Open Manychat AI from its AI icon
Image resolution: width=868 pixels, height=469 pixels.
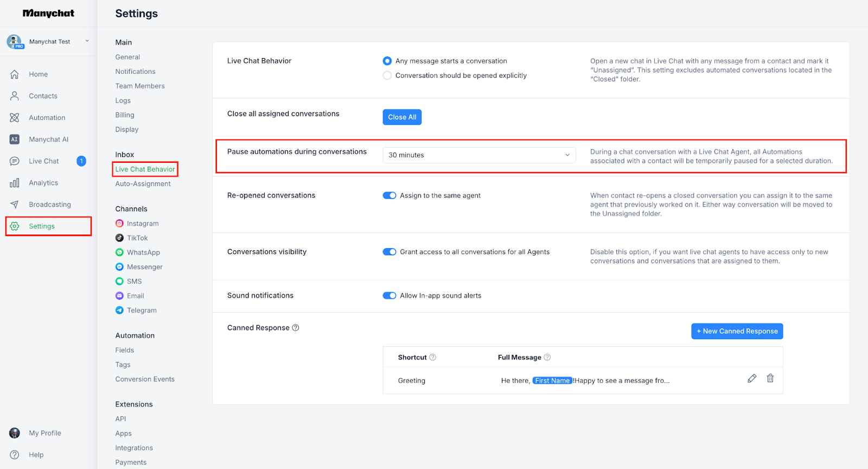tap(15, 140)
